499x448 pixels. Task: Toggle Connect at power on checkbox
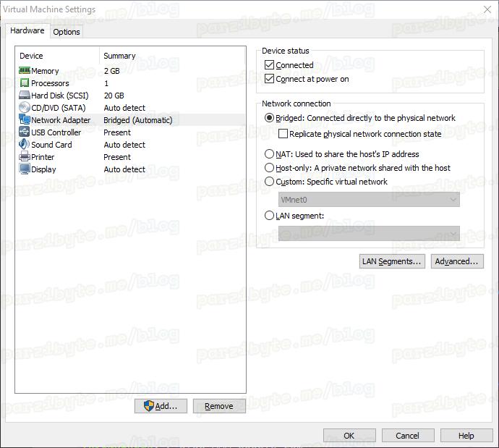[270, 79]
